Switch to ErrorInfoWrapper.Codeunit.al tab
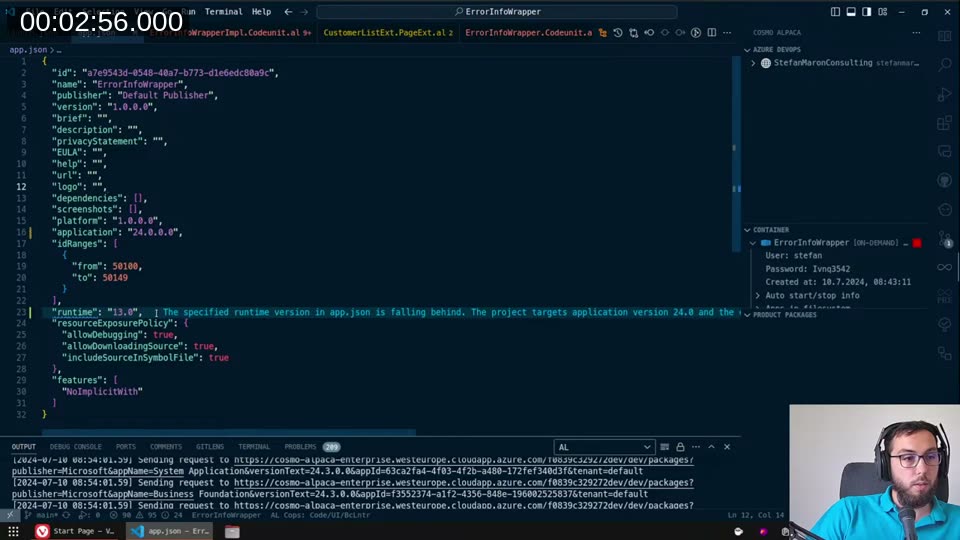The height and width of the screenshot is (540, 960). pyautogui.click(x=528, y=32)
